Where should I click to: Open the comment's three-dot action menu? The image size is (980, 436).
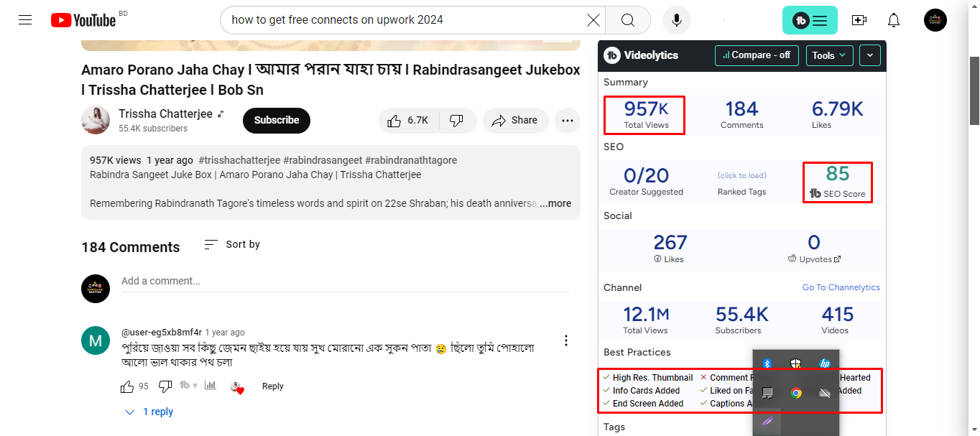pyautogui.click(x=566, y=340)
